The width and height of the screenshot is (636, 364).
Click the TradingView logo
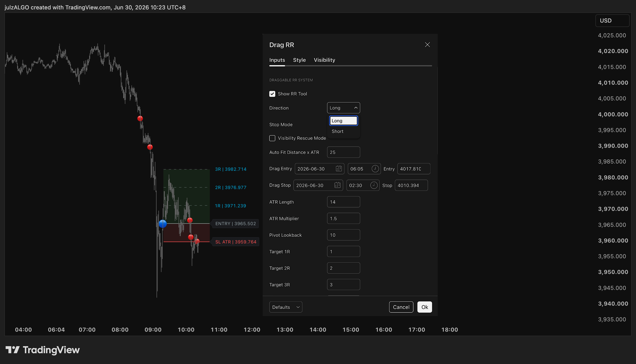(x=43, y=350)
